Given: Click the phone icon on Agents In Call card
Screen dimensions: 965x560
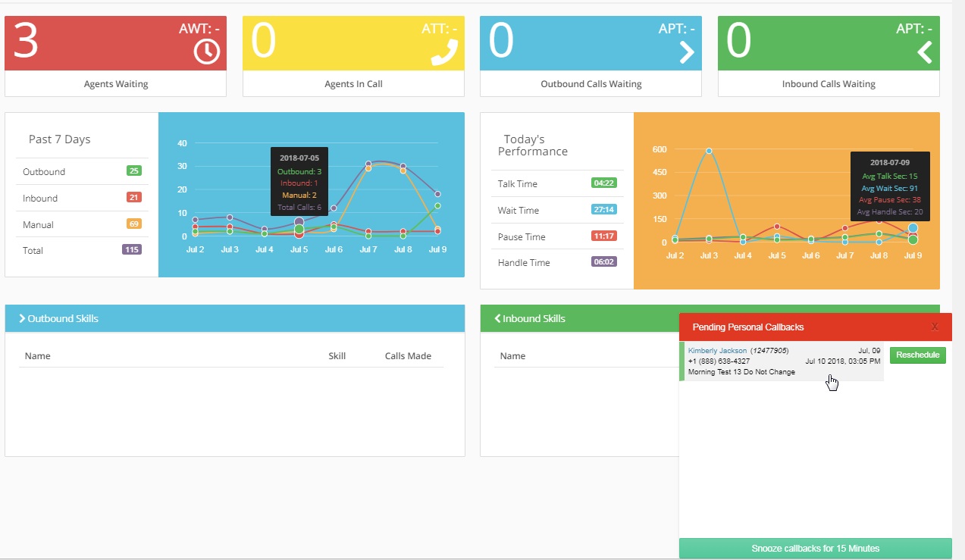Looking at the screenshot, I should pos(445,52).
